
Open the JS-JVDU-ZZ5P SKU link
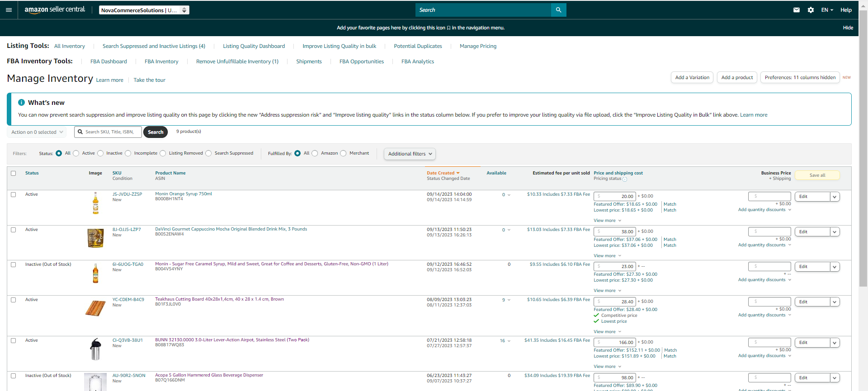(x=127, y=194)
